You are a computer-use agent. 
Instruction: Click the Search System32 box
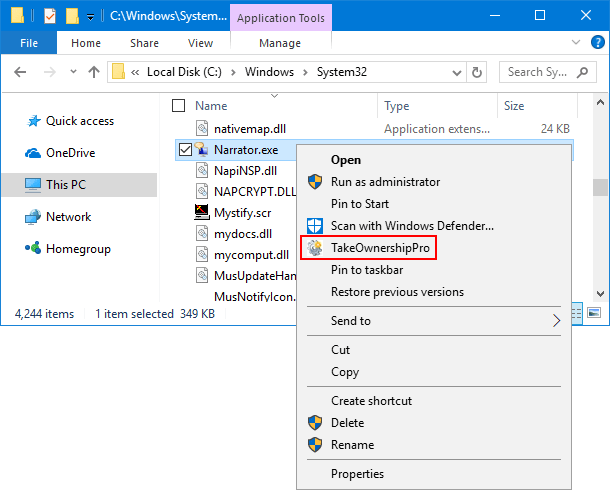pos(538,72)
